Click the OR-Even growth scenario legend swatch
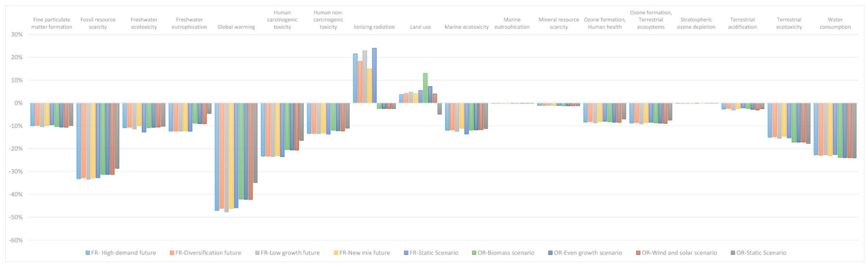Viewport: 868px width, 267px height. [x=550, y=253]
